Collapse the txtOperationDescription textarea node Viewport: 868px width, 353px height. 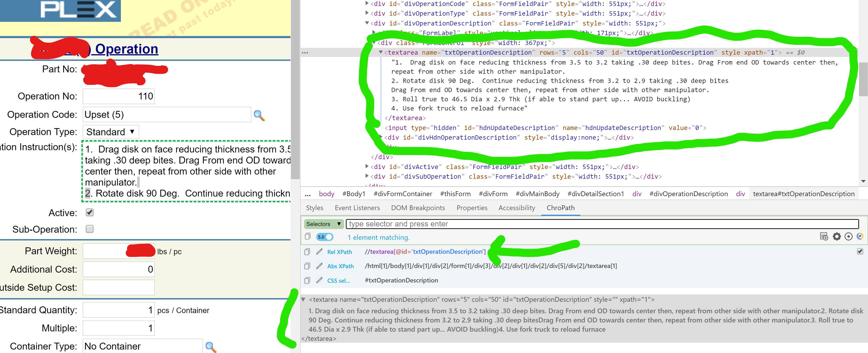381,53
